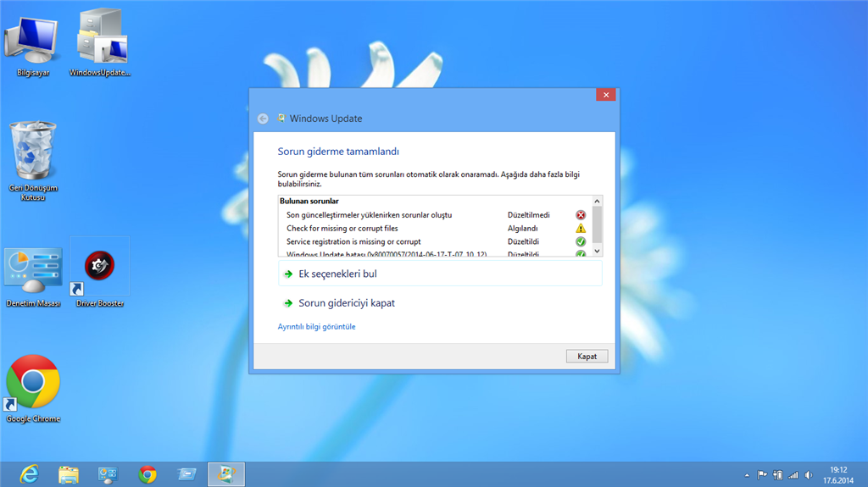This screenshot has width=868, height=487.
Task: Open the Geri Dönüşüm Kutusu recycle bin
Action: coord(33,160)
